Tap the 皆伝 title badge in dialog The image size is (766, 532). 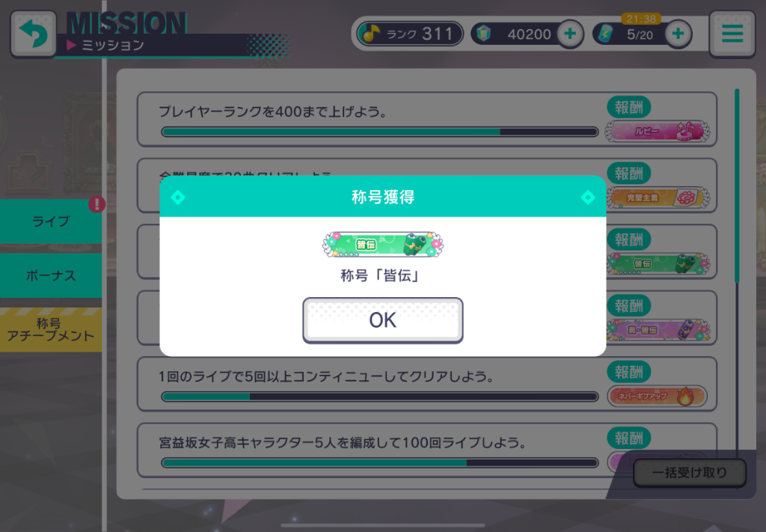(x=382, y=244)
